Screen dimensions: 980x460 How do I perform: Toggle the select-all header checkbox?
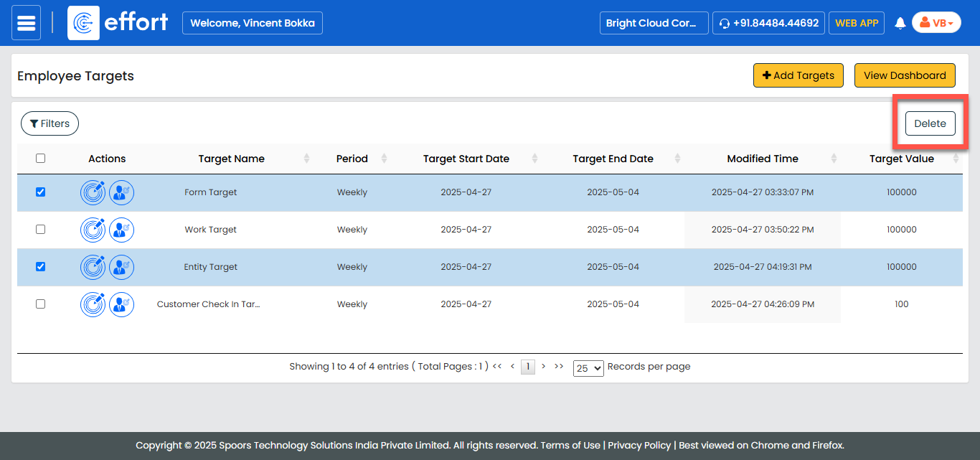[x=40, y=159]
